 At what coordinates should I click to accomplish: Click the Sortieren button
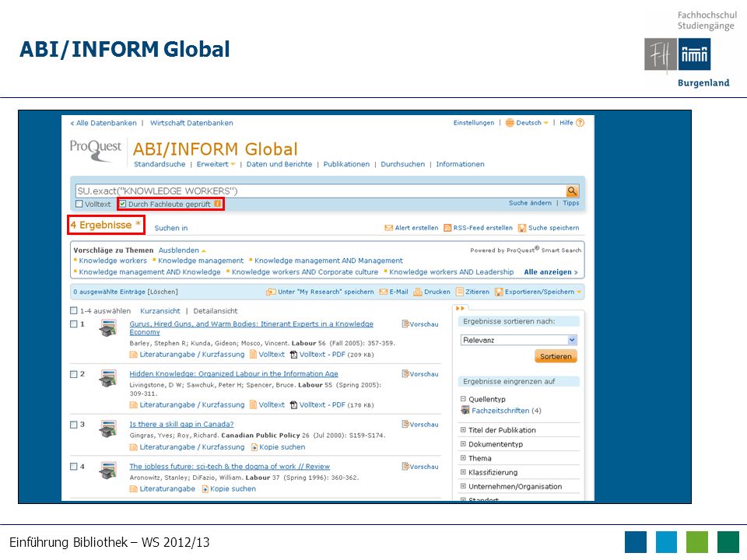tap(556, 356)
